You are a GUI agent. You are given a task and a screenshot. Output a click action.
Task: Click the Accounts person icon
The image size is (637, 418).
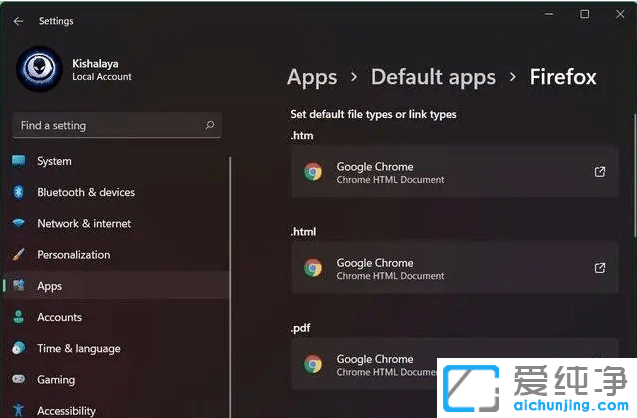[x=19, y=316]
